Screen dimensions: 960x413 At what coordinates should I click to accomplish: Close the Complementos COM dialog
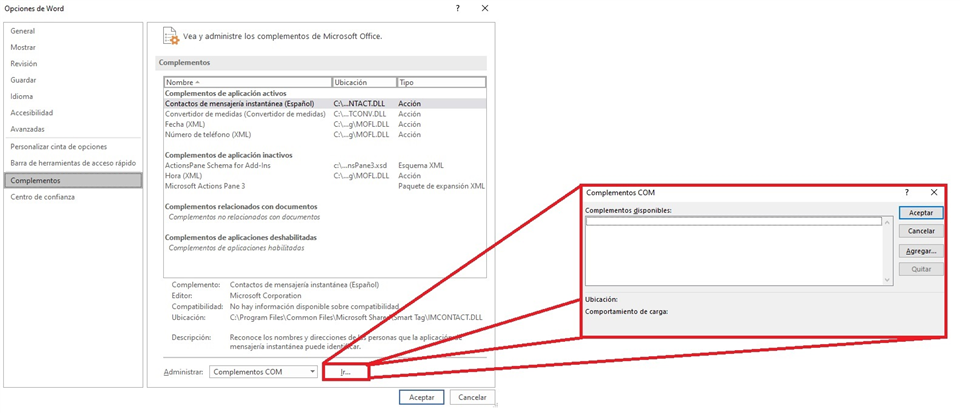coord(933,192)
